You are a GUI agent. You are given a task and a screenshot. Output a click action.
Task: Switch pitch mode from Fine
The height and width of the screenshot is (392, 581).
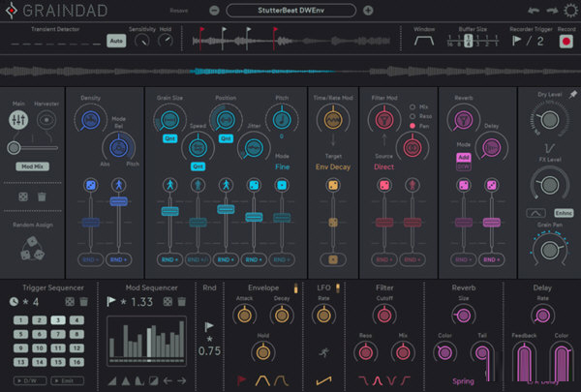point(283,167)
